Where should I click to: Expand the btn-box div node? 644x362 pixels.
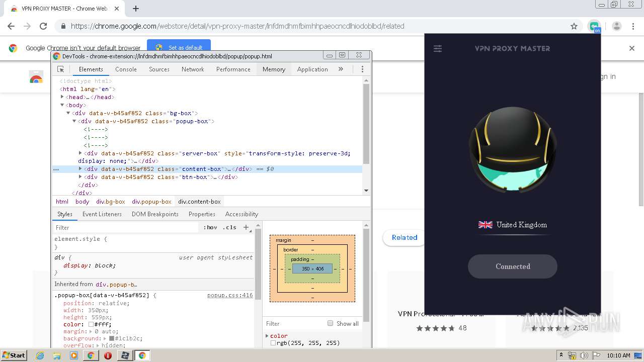click(80, 177)
